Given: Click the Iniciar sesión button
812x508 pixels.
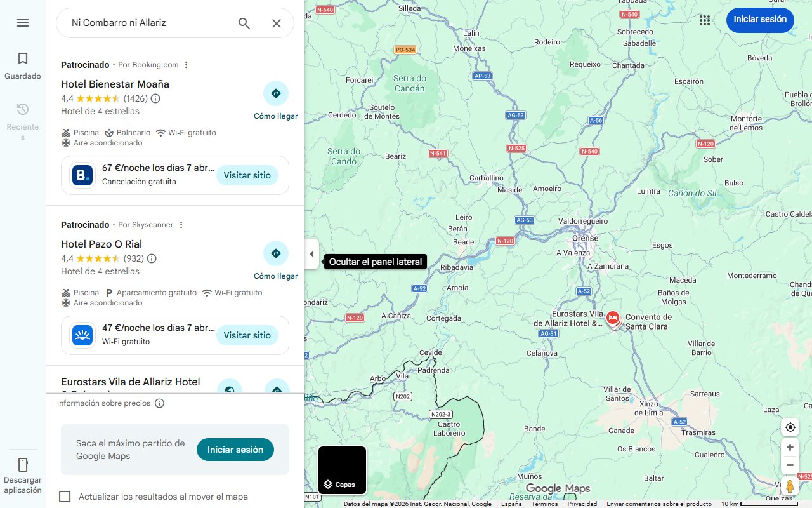Looking at the screenshot, I should (x=759, y=20).
